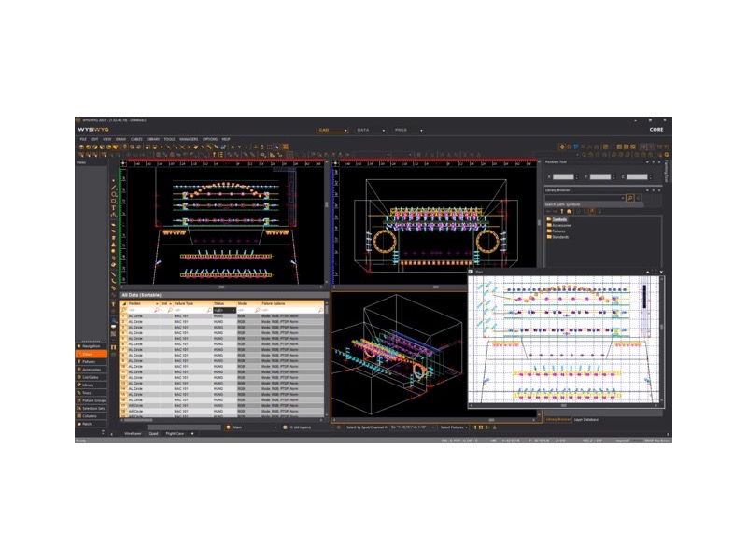The width and height of the screenshot is (747, 560).
Task: Click the add layout tab plus icon
Action: pos(193,433)
